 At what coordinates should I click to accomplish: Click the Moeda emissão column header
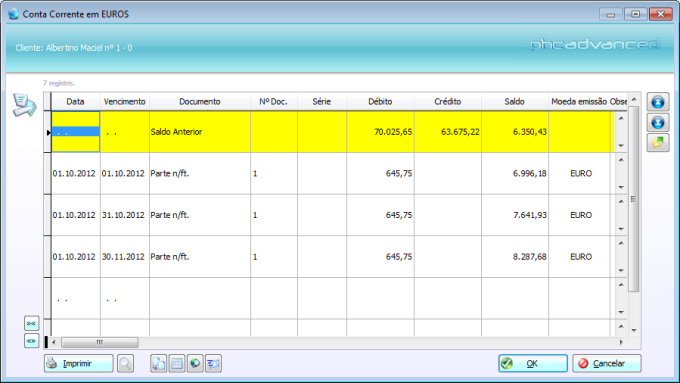click(579, 101)
